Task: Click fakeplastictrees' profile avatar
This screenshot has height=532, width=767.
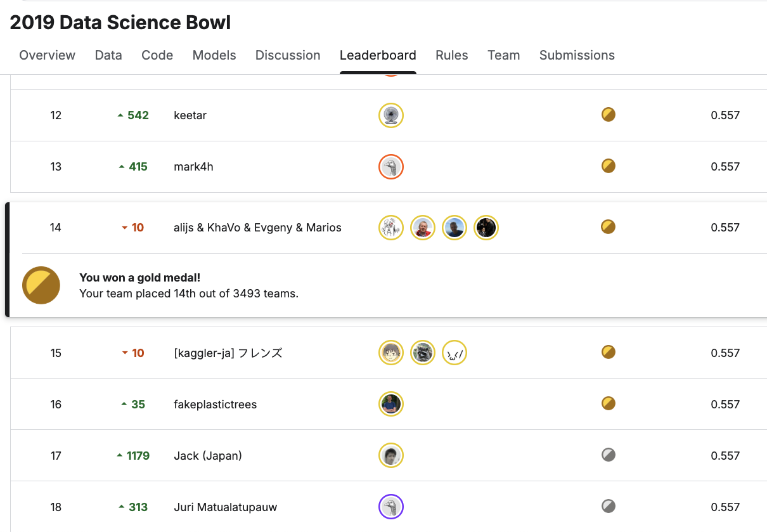Action: [391, 404]
